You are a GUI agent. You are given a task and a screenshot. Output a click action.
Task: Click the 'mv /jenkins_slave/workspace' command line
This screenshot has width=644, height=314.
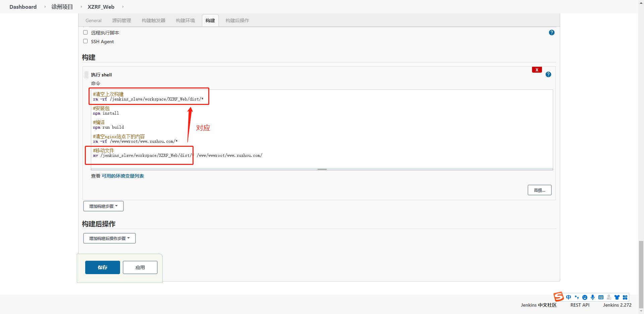click(x=178, y=155)
